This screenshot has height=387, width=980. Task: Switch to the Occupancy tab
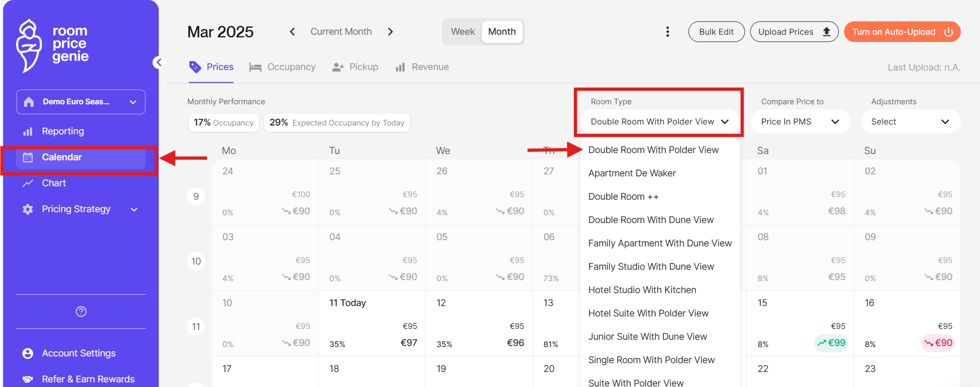coord(283,67)
